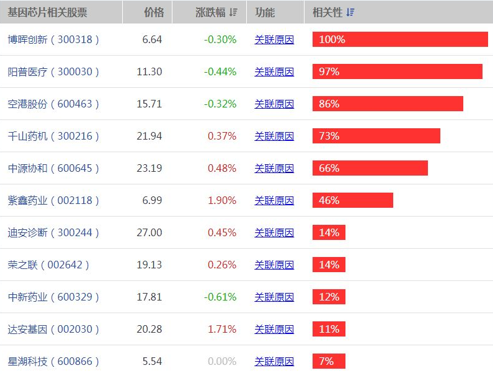The image size is (493, 374).
Task: Open 关联原因 link for 空港股份
Action: click(274, 104)
